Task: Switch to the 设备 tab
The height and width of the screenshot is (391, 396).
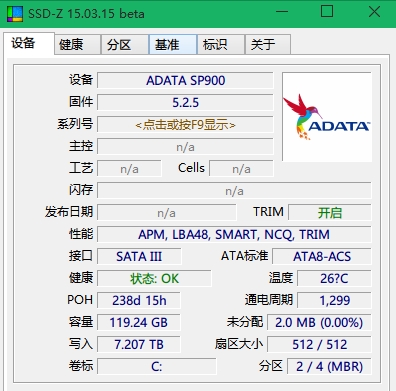Action: [29, 44]
